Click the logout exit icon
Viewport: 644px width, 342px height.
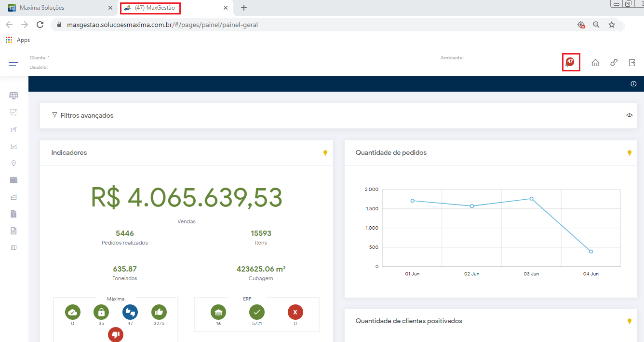632,63
